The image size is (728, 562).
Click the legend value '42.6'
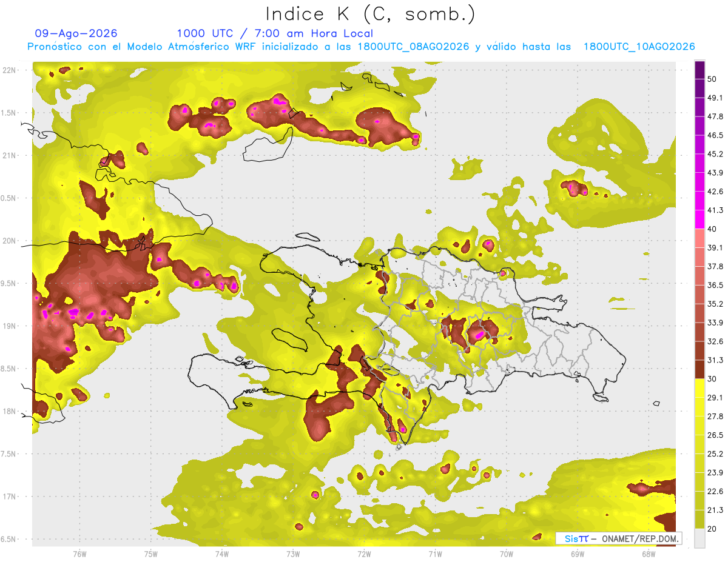coord(715,192)
